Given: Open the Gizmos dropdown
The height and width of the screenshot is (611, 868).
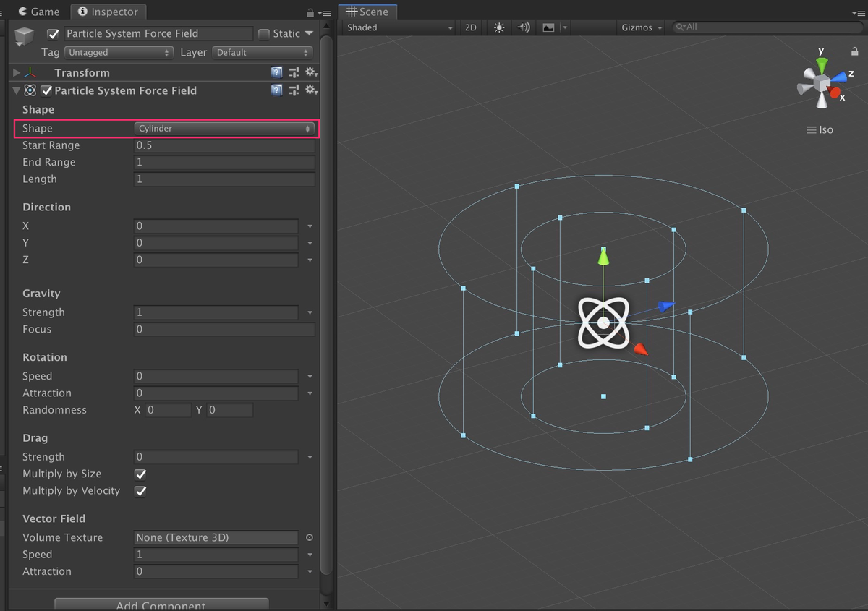Looking at the screenshot, I should (642, 27).
